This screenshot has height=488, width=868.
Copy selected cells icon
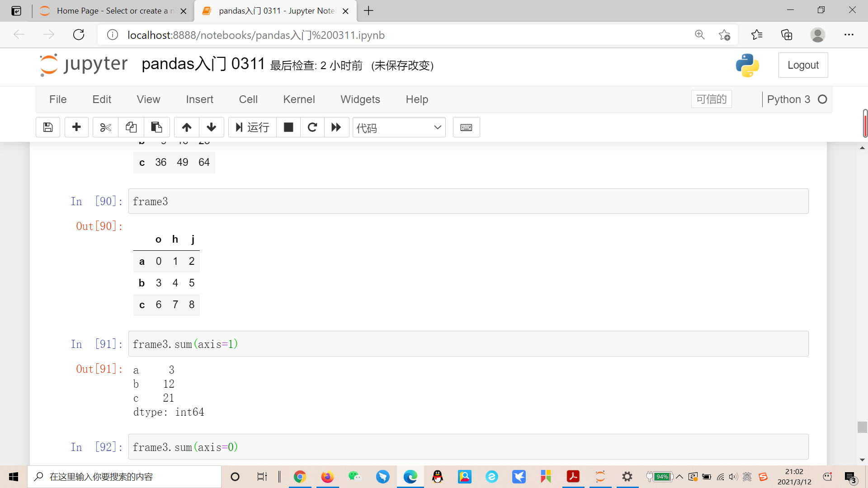[x=131, y=127]
